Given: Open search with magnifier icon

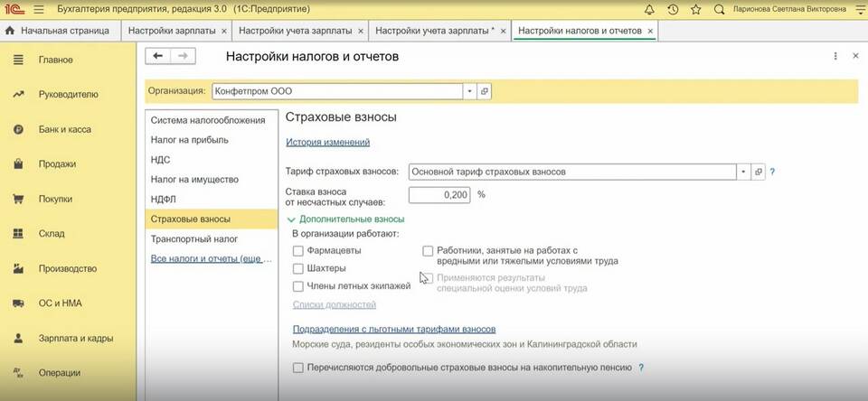Looking at the screenshot, I should (x=720, y=9).
